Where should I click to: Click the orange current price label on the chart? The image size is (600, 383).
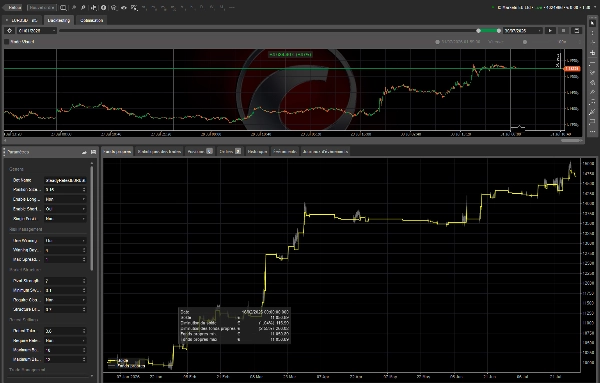click(572, 68)
